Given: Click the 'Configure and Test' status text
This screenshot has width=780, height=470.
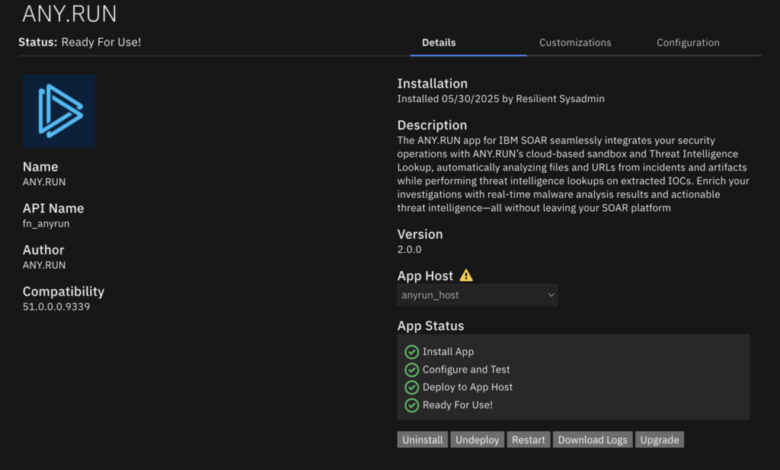Looking at the screenshot, I should (466, 370).
